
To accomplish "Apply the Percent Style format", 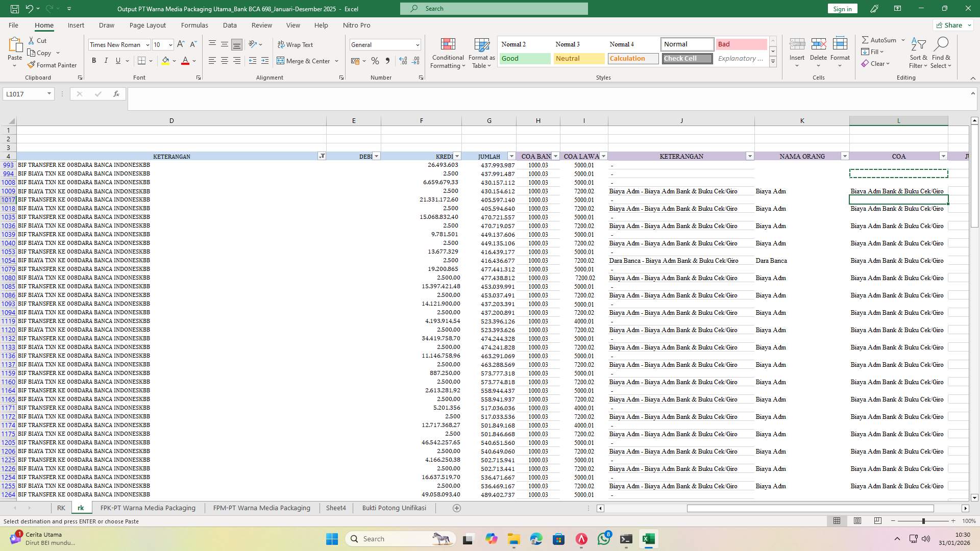I will tap(375, 61).
